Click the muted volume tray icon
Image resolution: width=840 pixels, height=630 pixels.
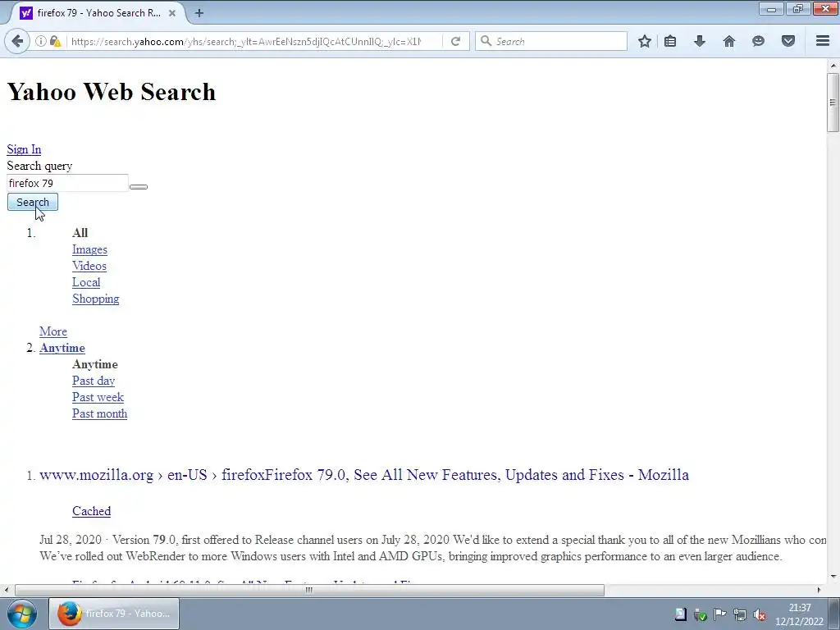pyautogui.click(x=759, y=614)
